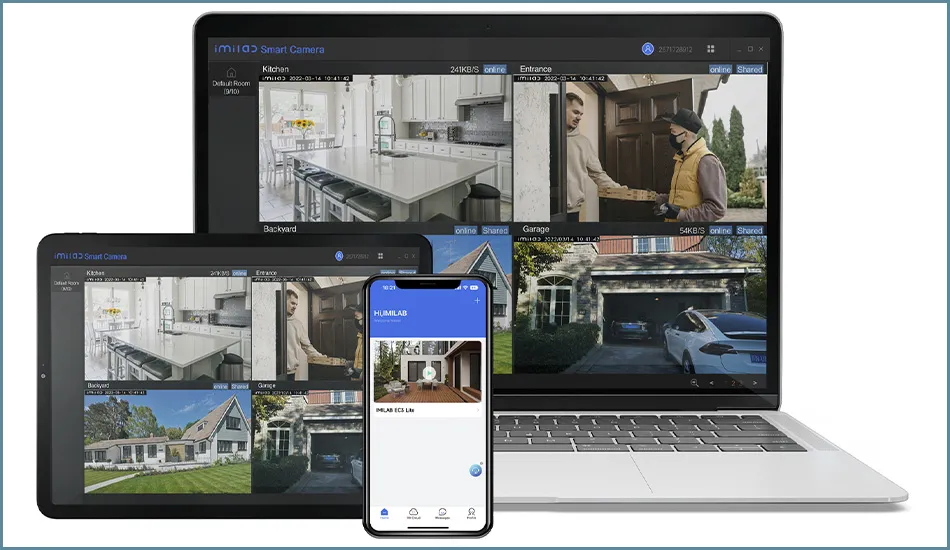This screenshot has height=550, width=950.
Task: Select the Entrance camera feed on laptop
Action: pos(640,148)
